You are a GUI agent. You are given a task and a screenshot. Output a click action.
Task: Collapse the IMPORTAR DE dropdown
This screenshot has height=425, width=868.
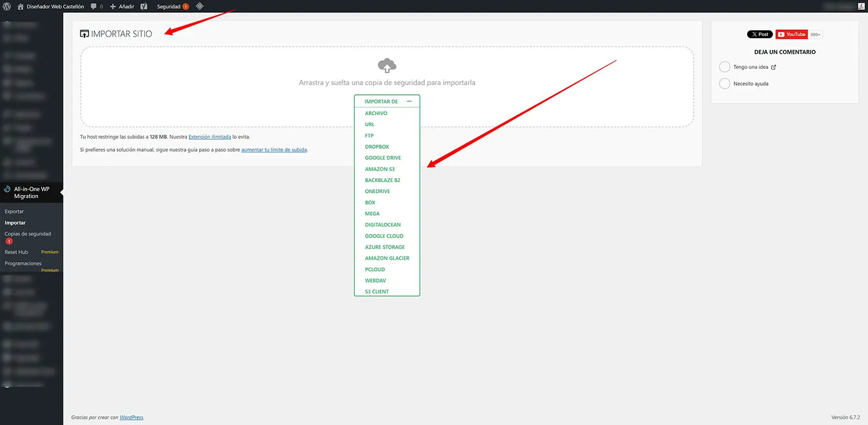pos(410,101)
